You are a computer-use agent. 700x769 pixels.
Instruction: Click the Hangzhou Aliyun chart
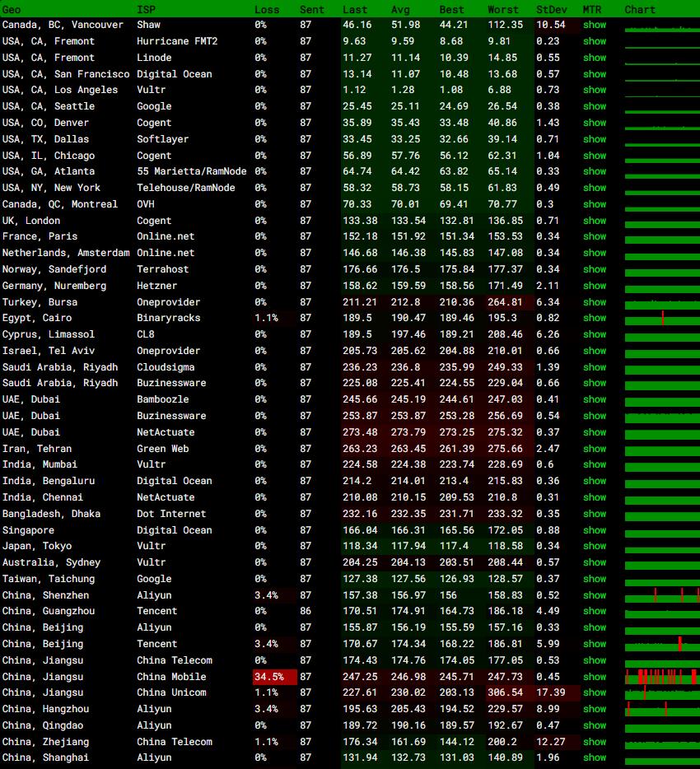click(662, 709)
